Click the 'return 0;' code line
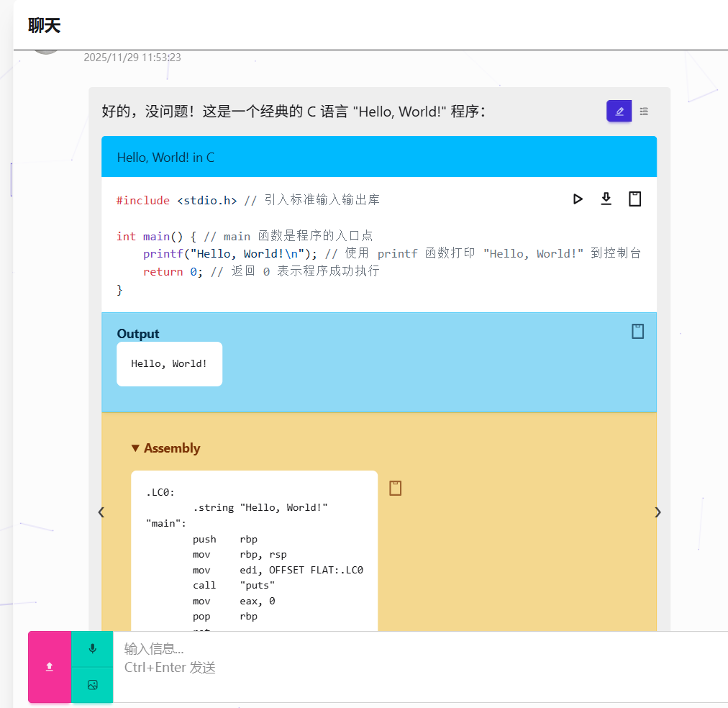This screenshot has width=728, height=708. point(261,271)
